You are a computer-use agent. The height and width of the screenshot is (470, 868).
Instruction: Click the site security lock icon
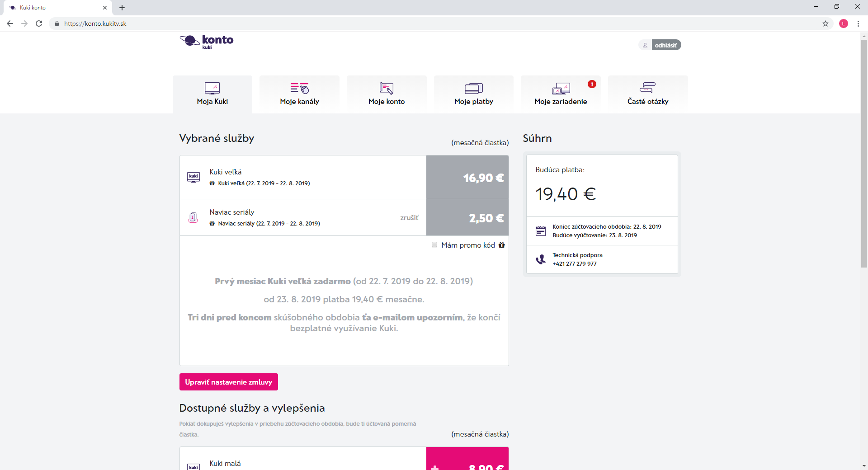point(57,23)
